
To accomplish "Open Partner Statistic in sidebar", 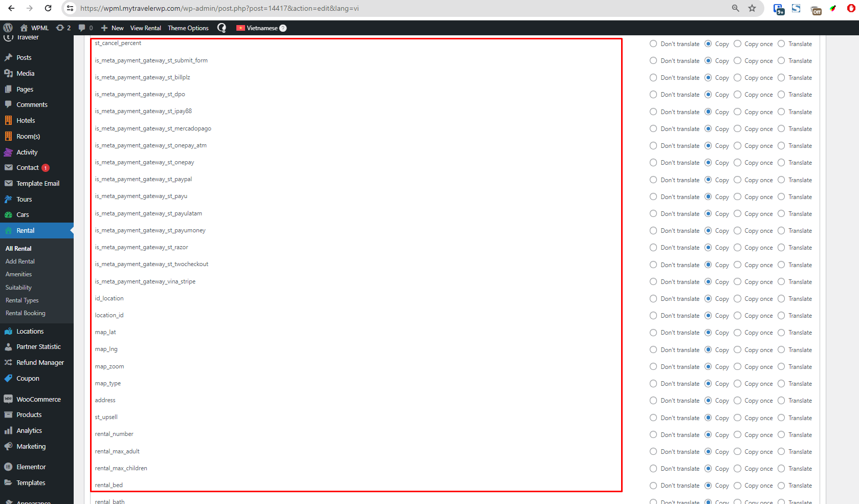I will click(38, 347).
